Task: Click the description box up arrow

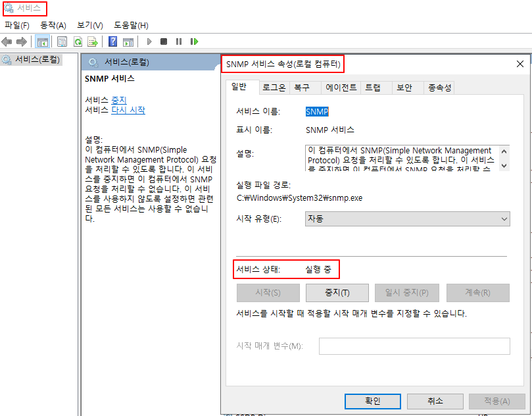Action: tap(504, 151)
